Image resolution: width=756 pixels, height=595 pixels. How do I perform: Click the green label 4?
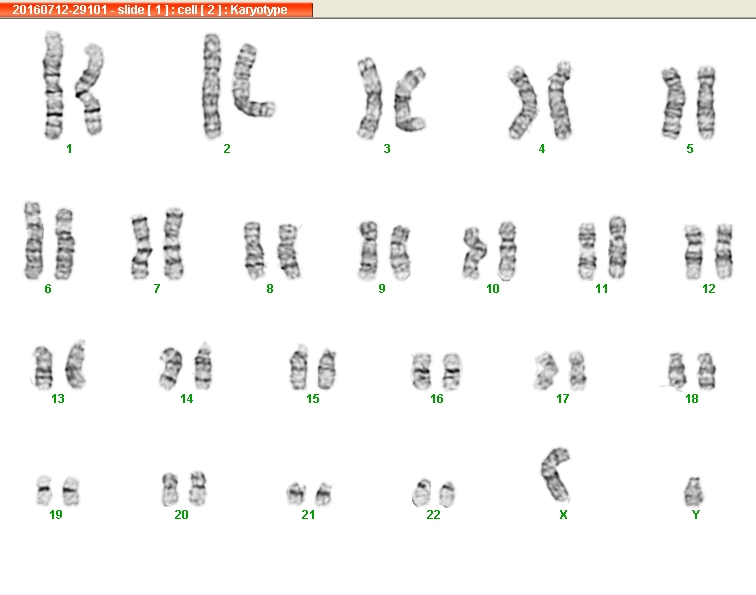pos(541,149)
